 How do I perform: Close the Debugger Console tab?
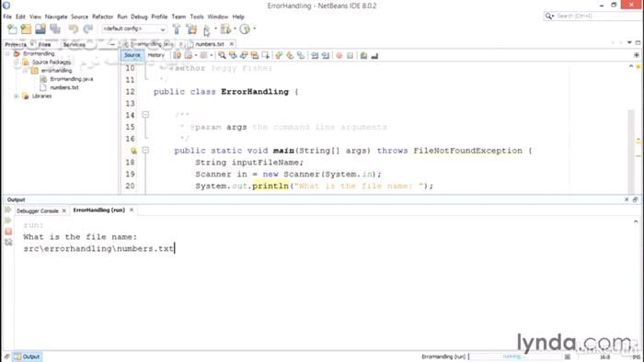pos(64,210)
